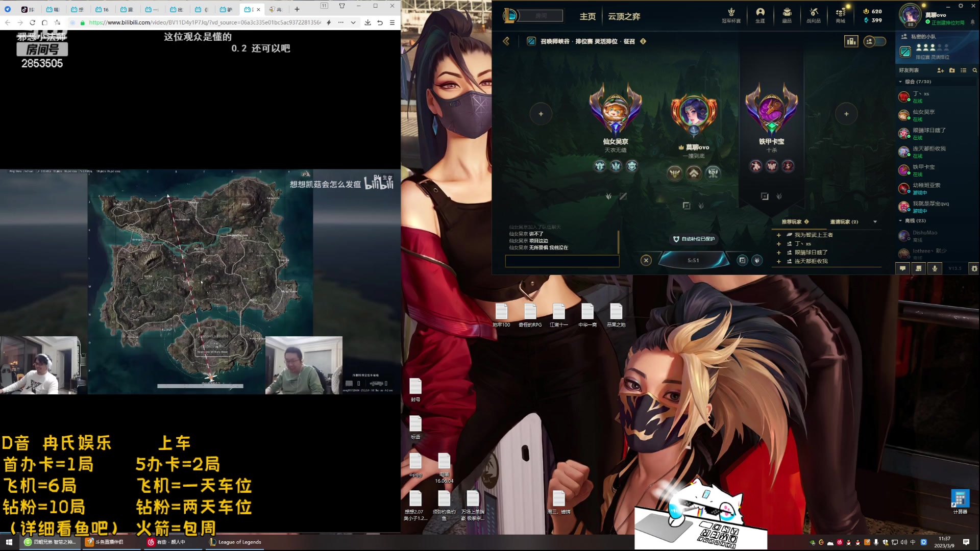This screenshot has height=551, width=980.
Task: Open friends list sorting options icon
Action: pos(963,70)
